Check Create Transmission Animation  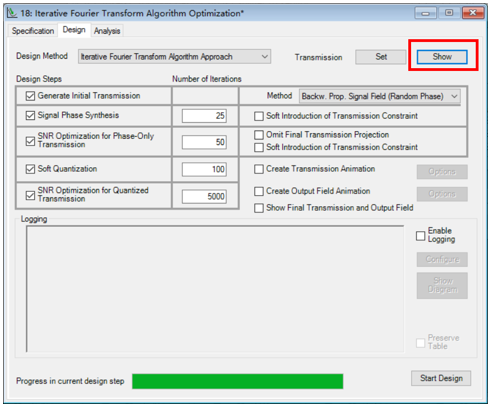pyautogui.click(x=259, y=169)
